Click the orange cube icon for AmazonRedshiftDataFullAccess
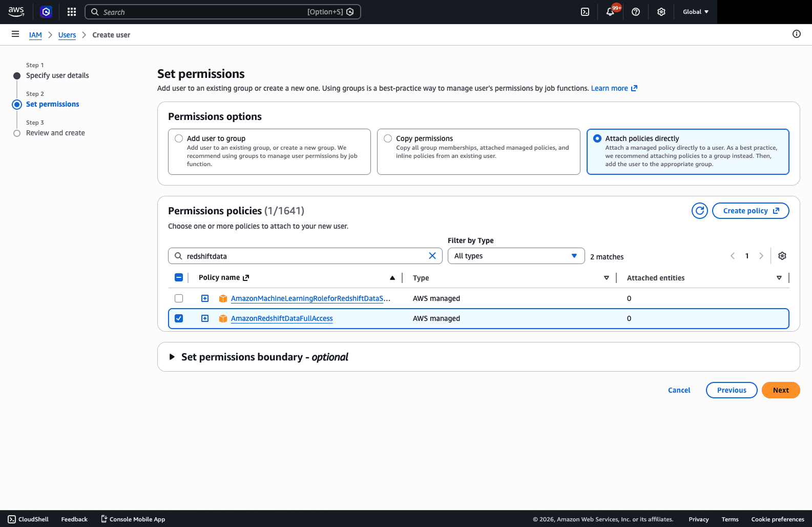The width and height of the screenshot is (812, 527). pyautogui.click(x=223, y=318)
